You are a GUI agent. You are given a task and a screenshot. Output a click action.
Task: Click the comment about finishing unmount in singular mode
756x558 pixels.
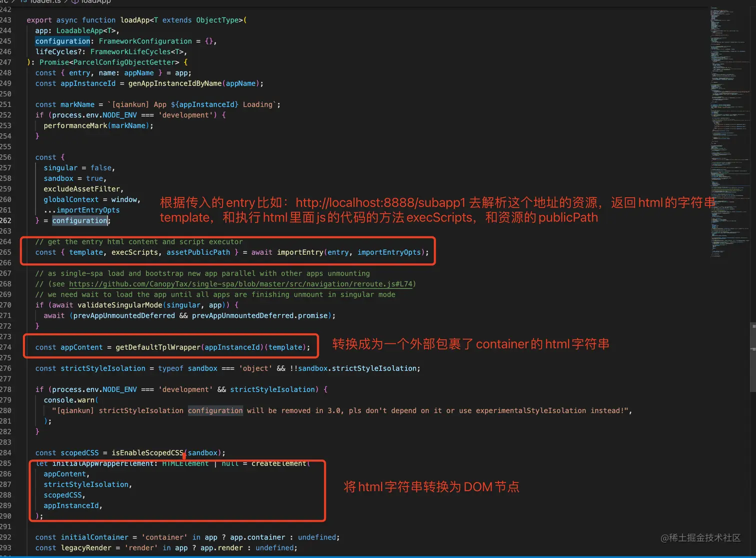coord(215,294)
